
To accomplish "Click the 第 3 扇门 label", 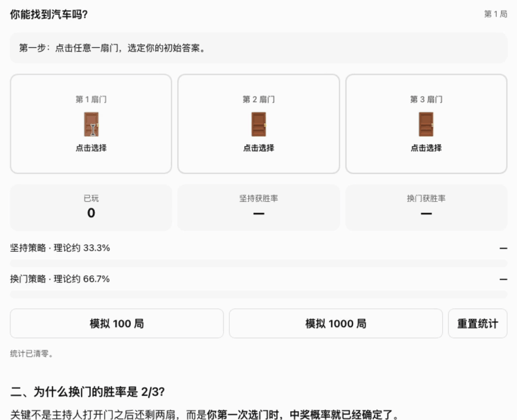I will pos(426,99).
